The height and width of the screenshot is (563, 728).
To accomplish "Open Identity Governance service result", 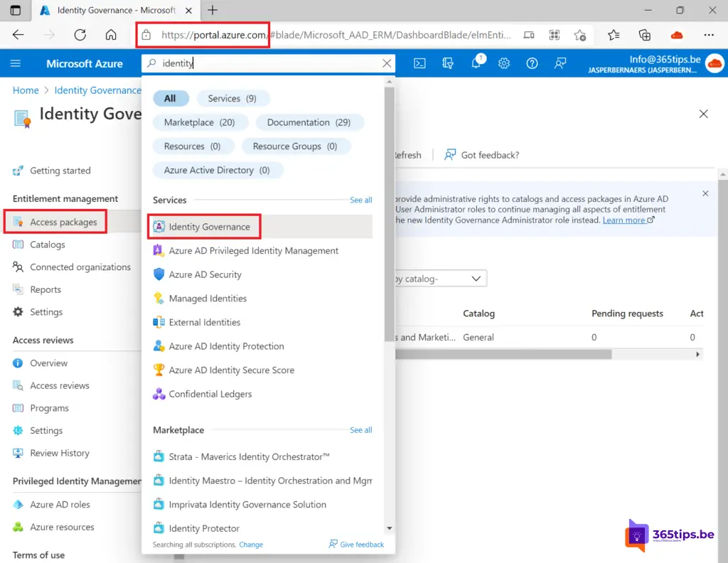I will pyautogui.click(x=262, y=227).
